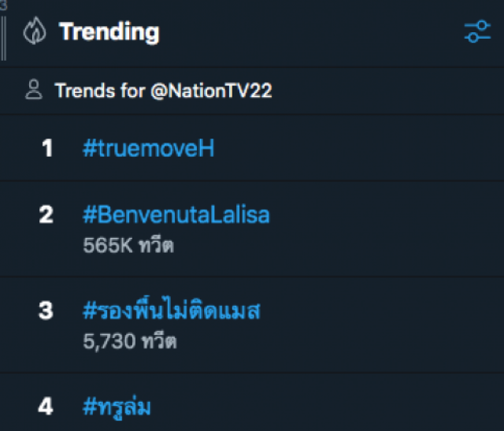Click rank number 4
This screenshot has height=431, width=504.
coord(46,407)
